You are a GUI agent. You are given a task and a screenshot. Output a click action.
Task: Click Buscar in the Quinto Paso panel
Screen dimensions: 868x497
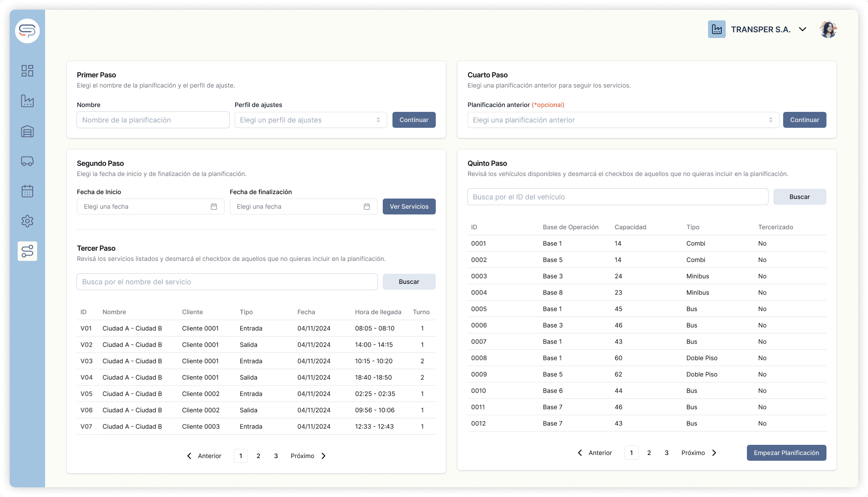point(799,196)
